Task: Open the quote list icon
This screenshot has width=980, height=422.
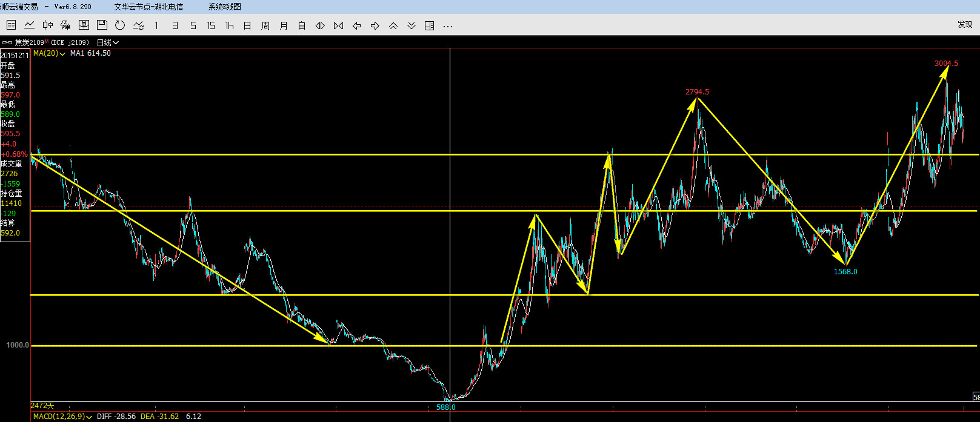Action: (x=11, y=25)
